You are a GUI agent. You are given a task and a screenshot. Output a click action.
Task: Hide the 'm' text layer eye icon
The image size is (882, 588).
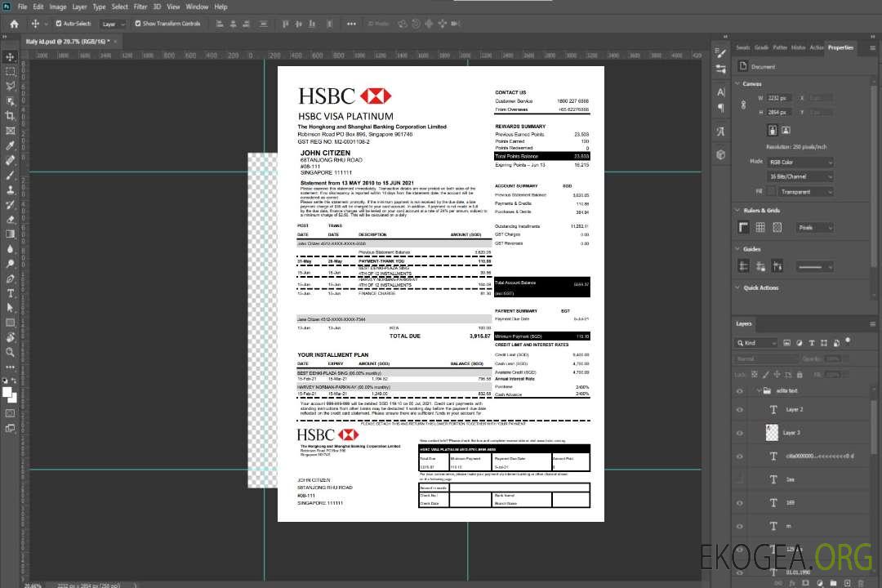point(740,527)
